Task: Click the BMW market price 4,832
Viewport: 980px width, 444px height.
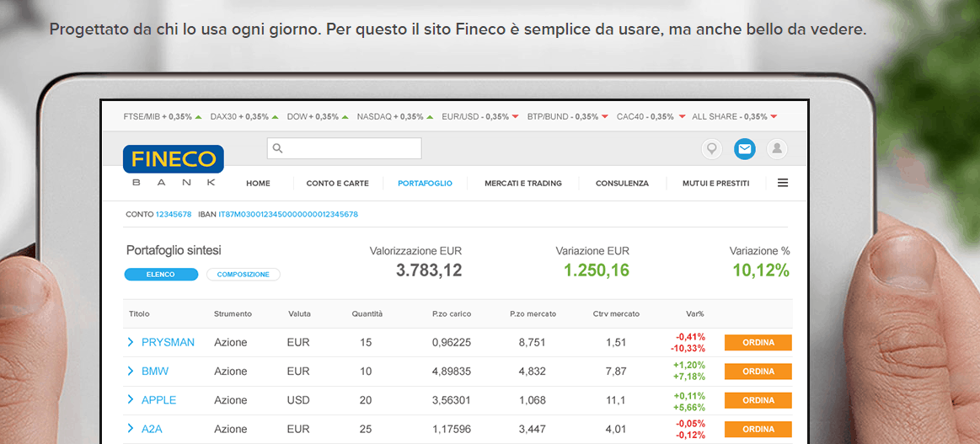Action: tap(533, 372)
